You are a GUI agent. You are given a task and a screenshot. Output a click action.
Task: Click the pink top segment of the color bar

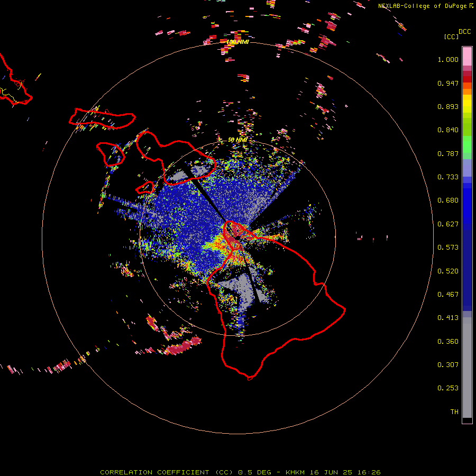(x=467, y=56)
